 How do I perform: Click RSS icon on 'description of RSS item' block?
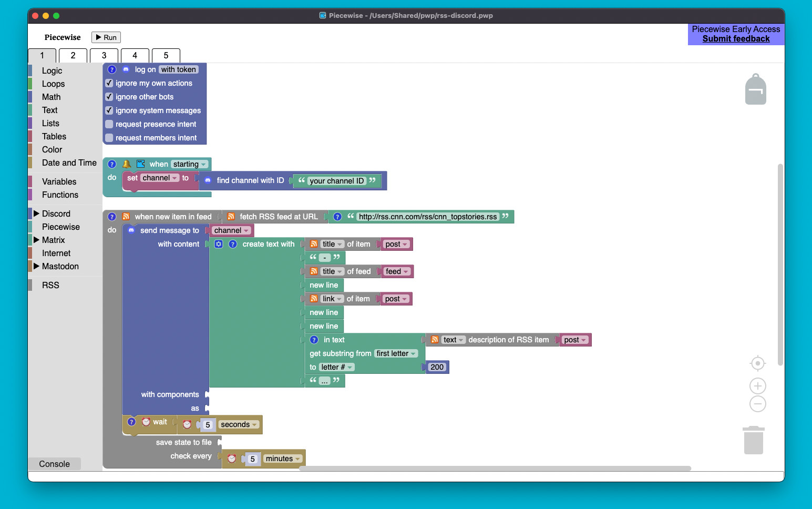coord(435,340)
